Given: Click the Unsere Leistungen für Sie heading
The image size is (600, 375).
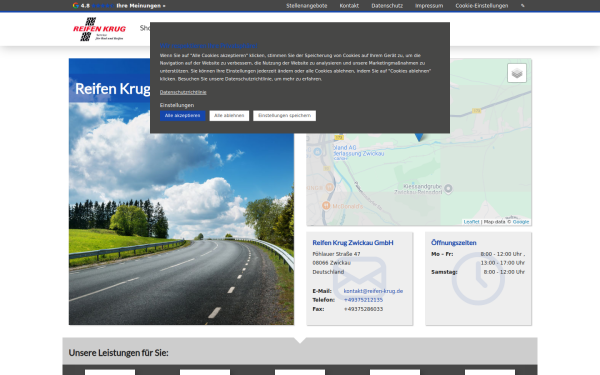Looking at the screenshot, I should point(119,353).
